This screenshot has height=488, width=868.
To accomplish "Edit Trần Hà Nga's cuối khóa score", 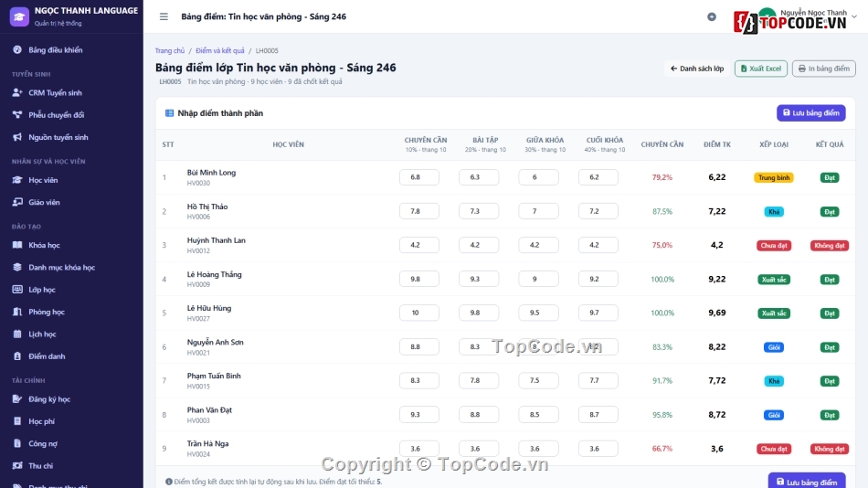I will tap(598, 449).
